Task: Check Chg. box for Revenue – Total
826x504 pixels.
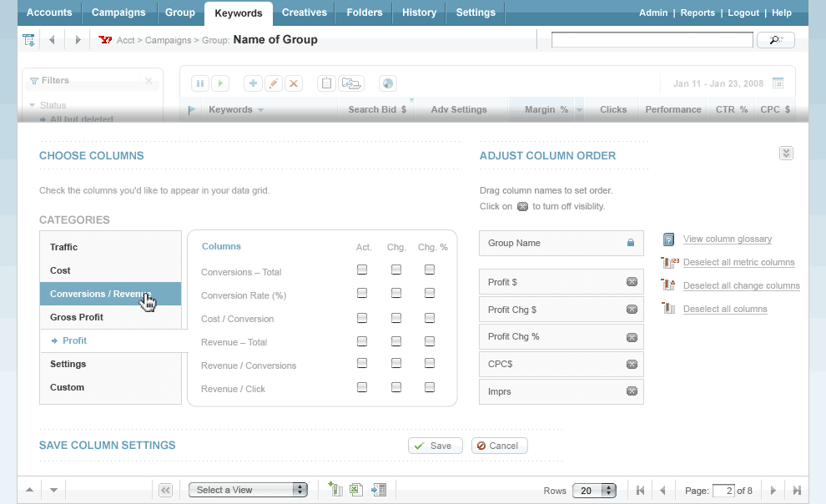Action: [395, 340]
